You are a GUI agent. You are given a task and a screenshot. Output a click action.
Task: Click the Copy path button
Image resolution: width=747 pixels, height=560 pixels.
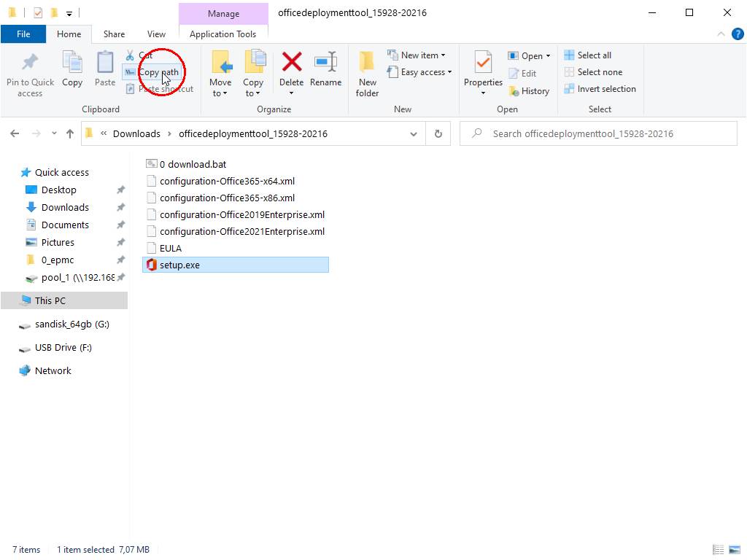[158, 72]
